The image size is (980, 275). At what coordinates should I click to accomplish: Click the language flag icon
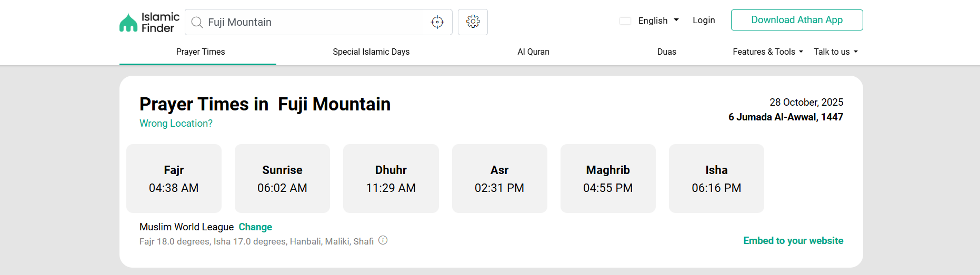coord(625,21)
